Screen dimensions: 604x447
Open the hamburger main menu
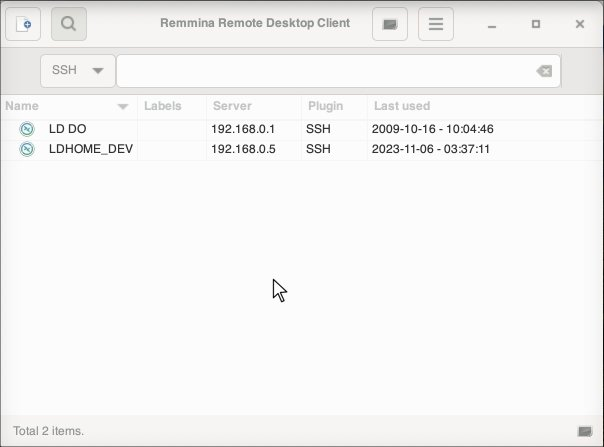click(436, 24)
